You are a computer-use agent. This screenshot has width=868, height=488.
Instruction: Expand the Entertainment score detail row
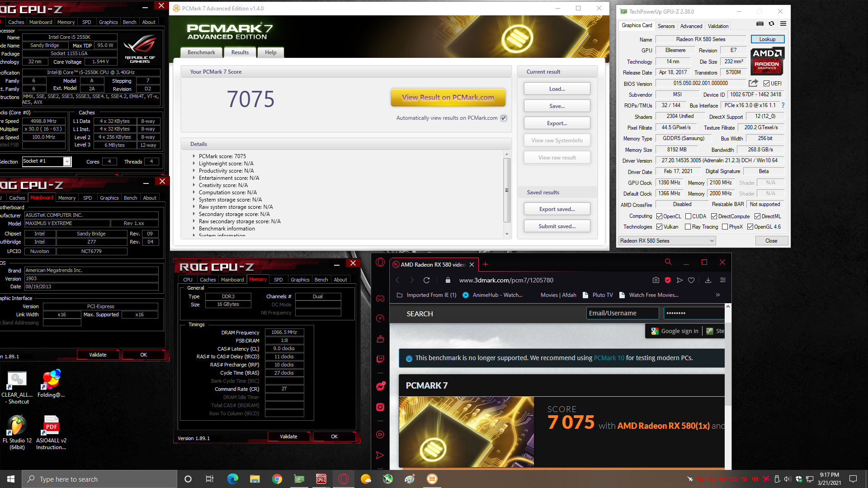click(x=194, y=178)
